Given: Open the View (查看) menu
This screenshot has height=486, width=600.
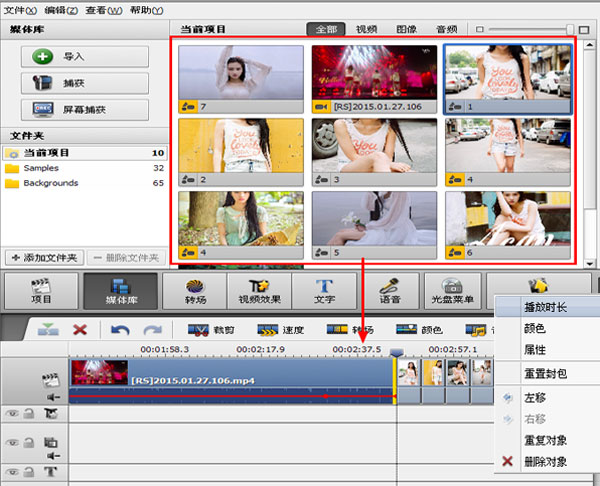Looking at the screenshot, I should coord(104,10).
